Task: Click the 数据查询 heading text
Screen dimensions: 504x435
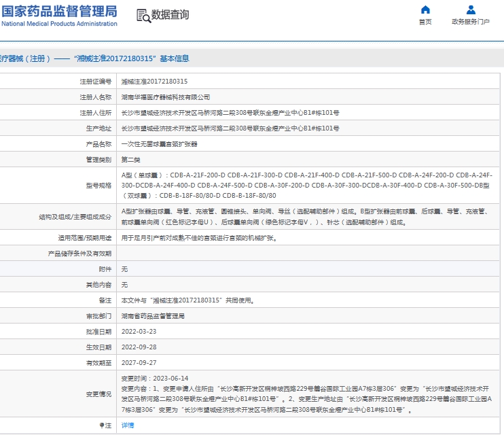Action: pyautogui.click(x=170, y=15)
